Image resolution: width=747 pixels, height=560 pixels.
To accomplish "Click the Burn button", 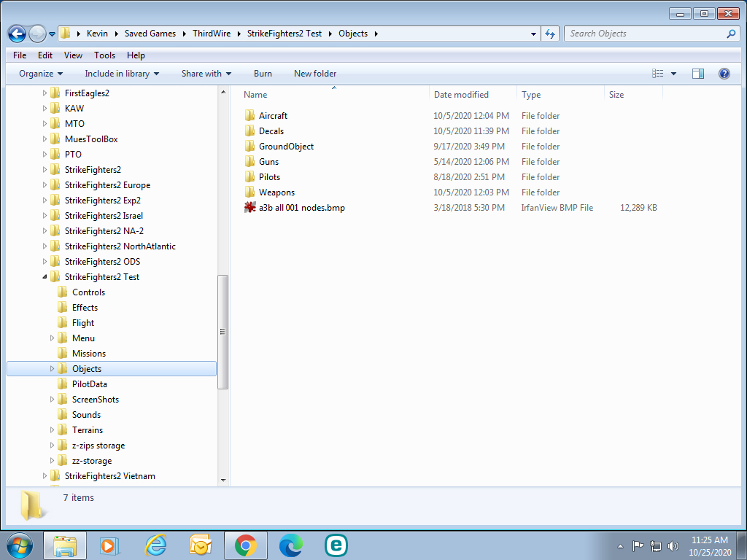I will click(x=263, y=74).
